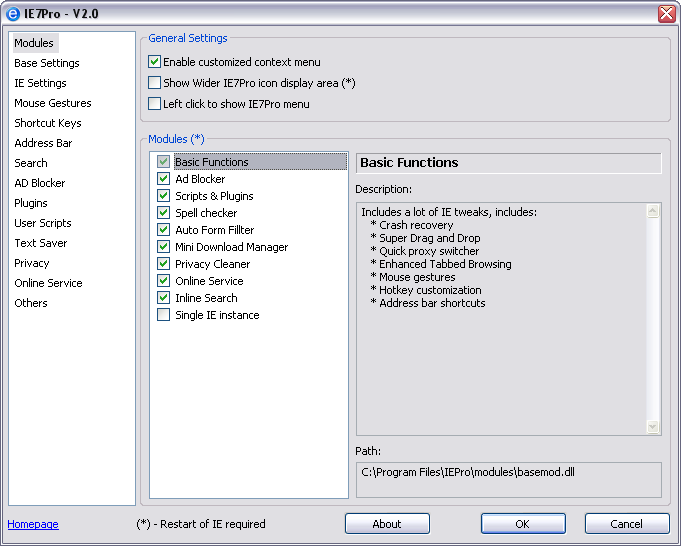Click the Basic Functions title field
The width and height of the screenshot is (681, 546).
pyautogui.click(x=509, y=163)
